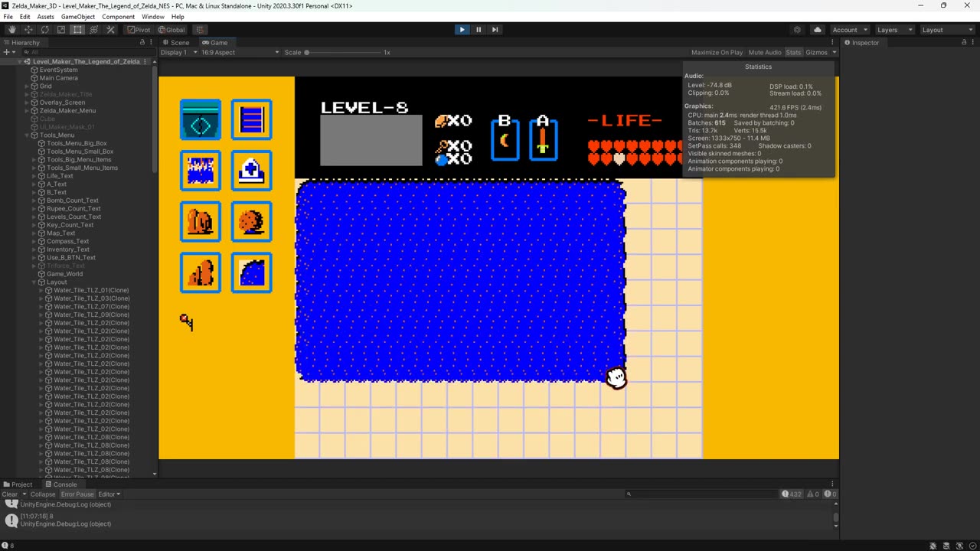Open the debug mode bug icon in status bar
Viewport: 980px width, 551px height.
pyautogui.click(x=933, y=546)
